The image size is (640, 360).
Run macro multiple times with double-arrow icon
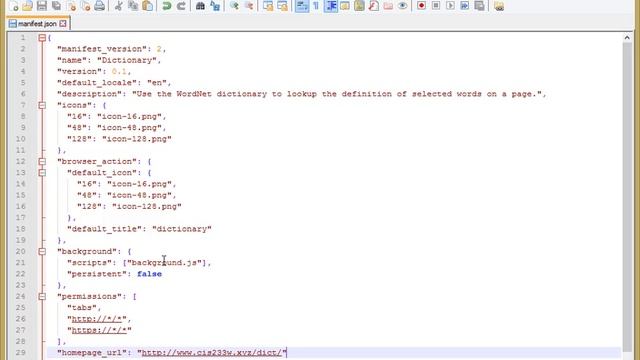pyautogui.click(x=464, y=6)
